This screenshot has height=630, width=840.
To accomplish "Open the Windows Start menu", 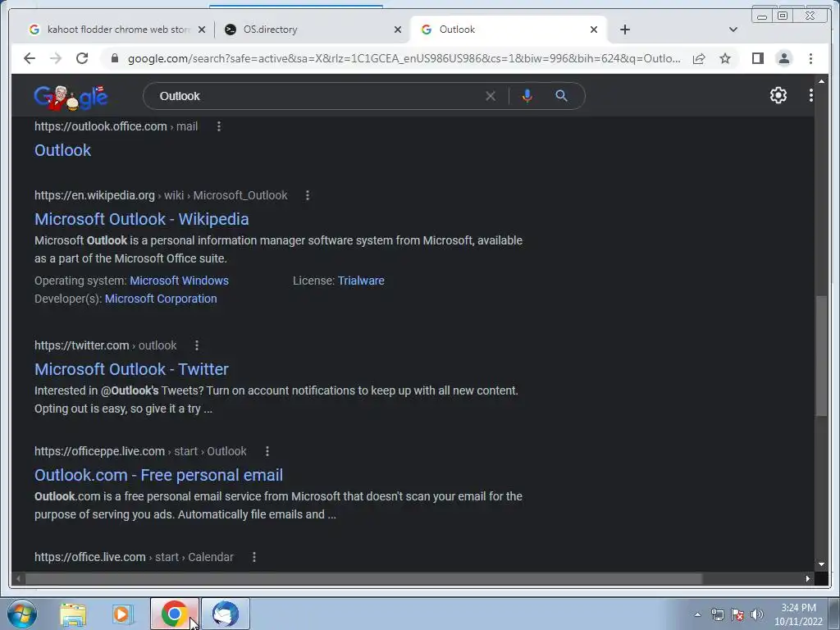I will [x=21, y=614].
